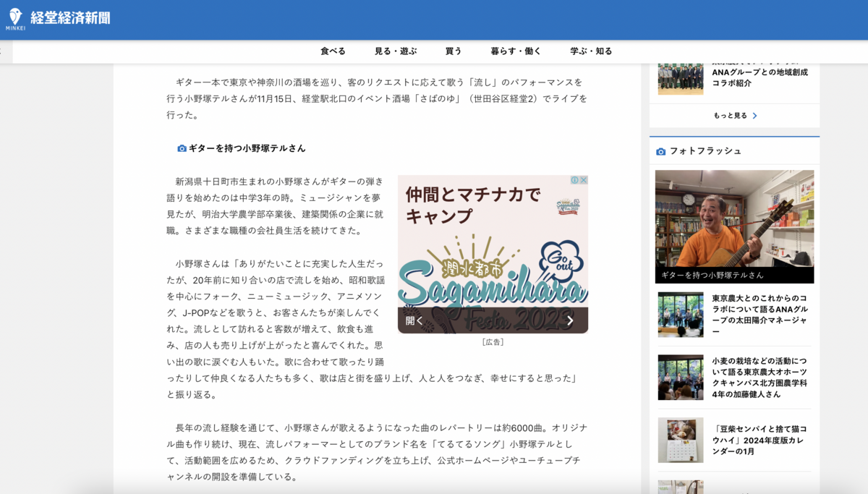Screen dimensions: 868x494
Task: Select the 買う navigation item
Action: pyautogui.click(x=453, y=51)
